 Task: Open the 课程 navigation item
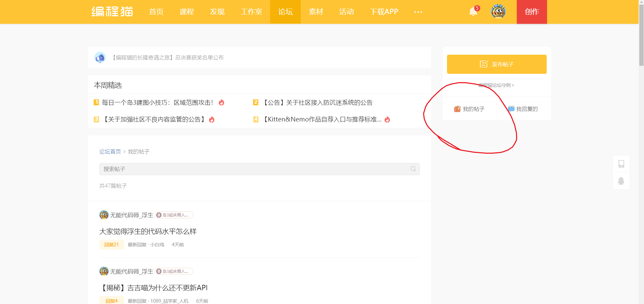(187, 12)
